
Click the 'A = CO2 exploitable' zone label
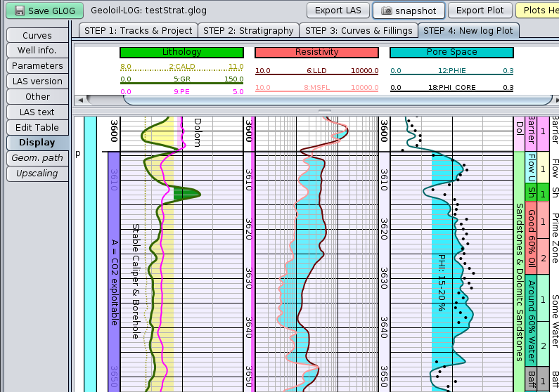[x=114, y=282]
